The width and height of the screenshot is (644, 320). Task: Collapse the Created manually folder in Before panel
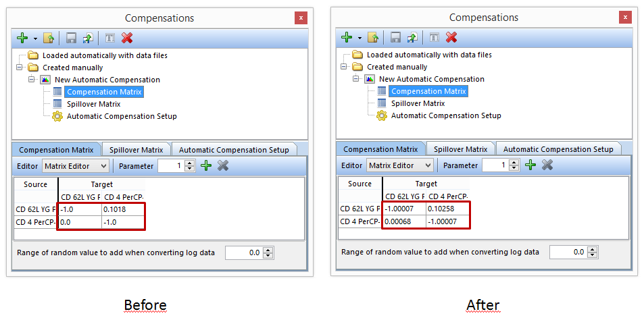click(x=20, y=68)
